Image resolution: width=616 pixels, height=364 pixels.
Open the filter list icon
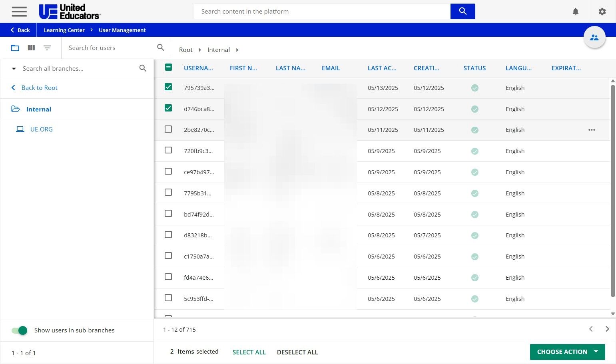pos(47,48)
